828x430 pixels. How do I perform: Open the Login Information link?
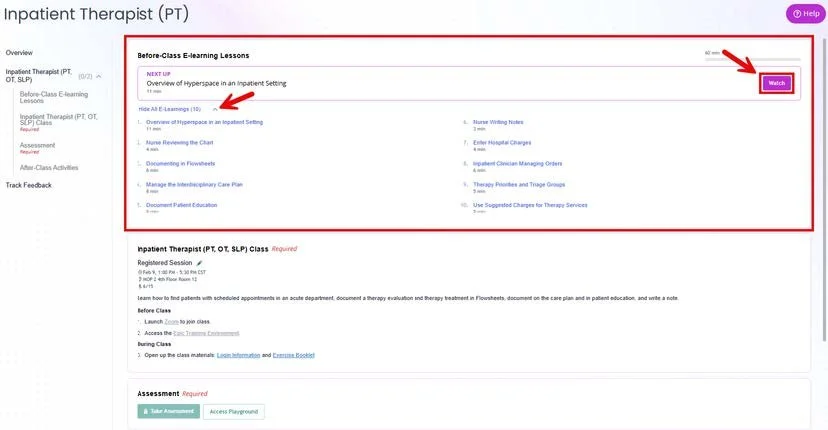click(238, 356)
